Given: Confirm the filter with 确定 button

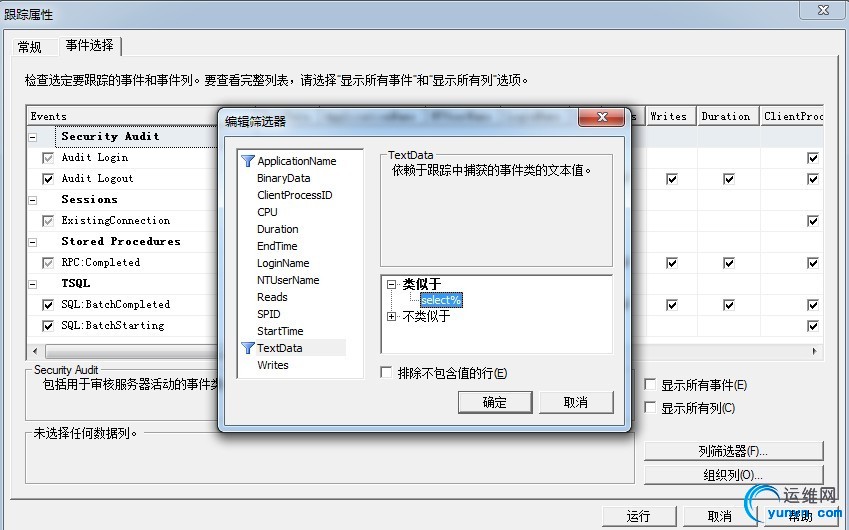Looking at the screenshot, I should tap(495, 402).
